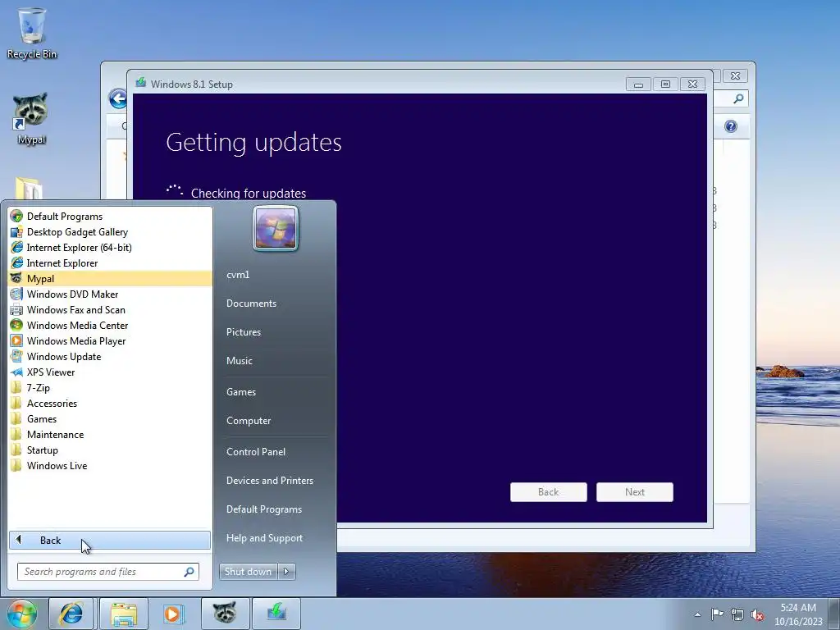Click the Start orb on the taskbar
The width and height of the screenshot is (840, 630).
[x=22, y=614]
